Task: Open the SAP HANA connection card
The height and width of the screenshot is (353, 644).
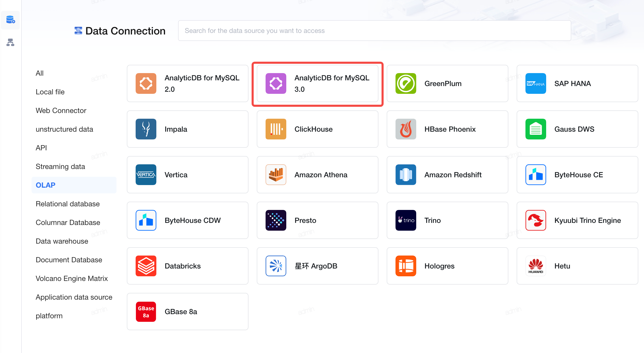Action: click(577, 83)
